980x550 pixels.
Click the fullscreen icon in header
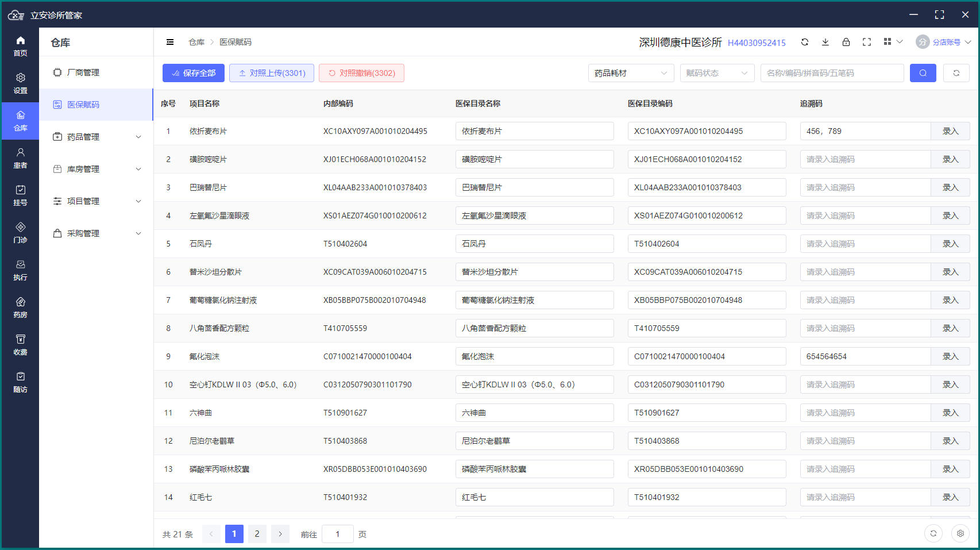pyautogui.click(x=867, y=42)
